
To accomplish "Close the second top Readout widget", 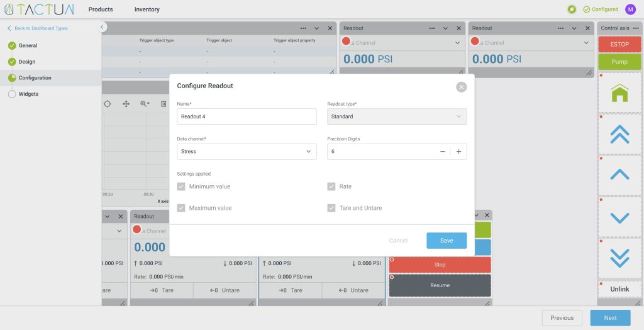I will tap(587, 28).
